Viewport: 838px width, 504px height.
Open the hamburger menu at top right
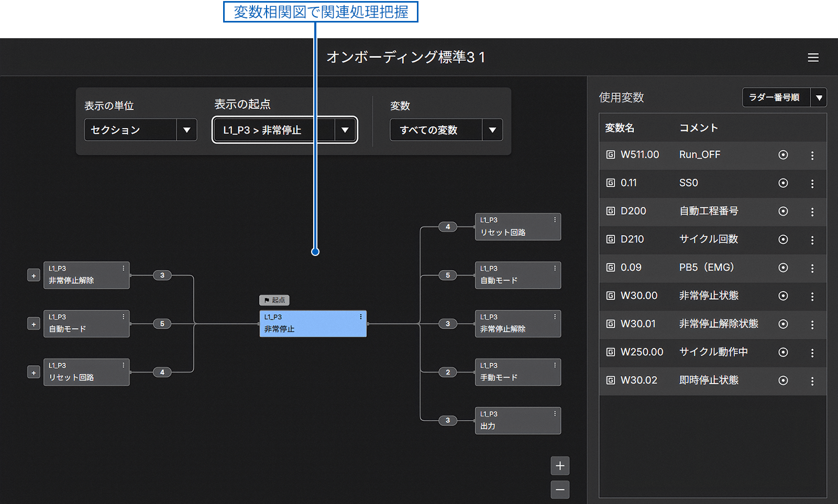click(x=813, y=58)
